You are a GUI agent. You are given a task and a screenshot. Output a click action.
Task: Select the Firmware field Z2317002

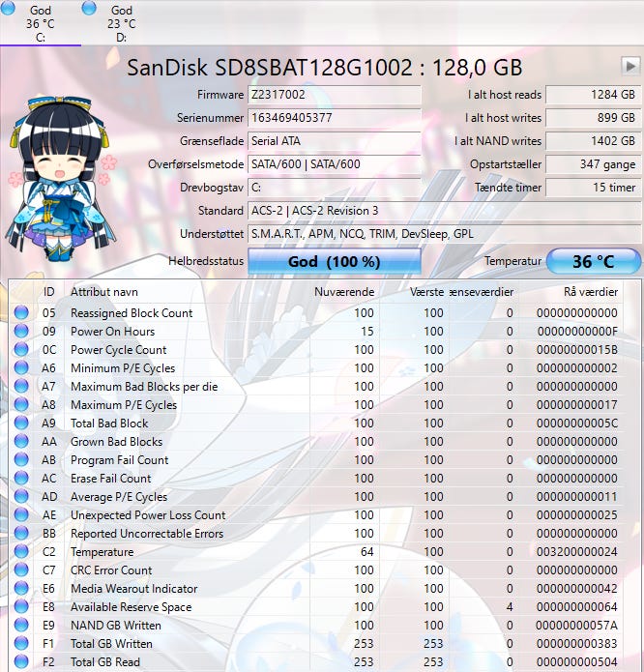[x=335, y=95]
